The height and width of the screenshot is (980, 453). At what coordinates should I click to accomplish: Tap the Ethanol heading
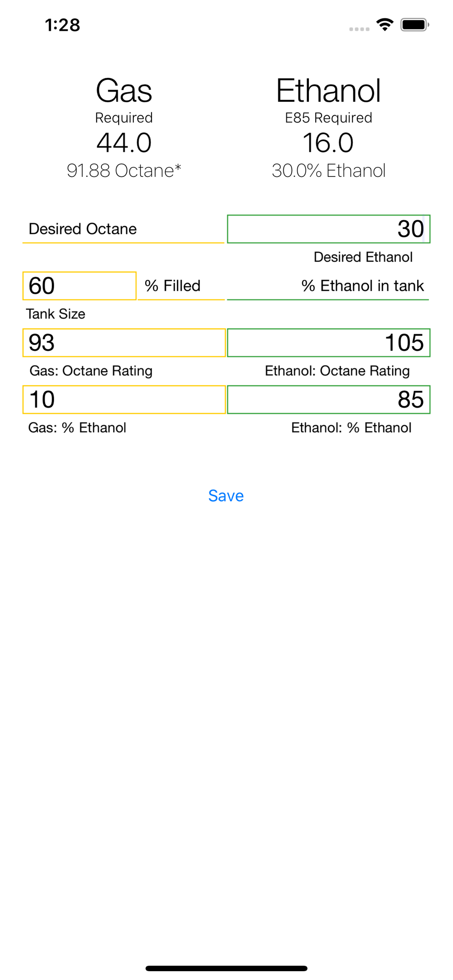(x=328, y=91)
